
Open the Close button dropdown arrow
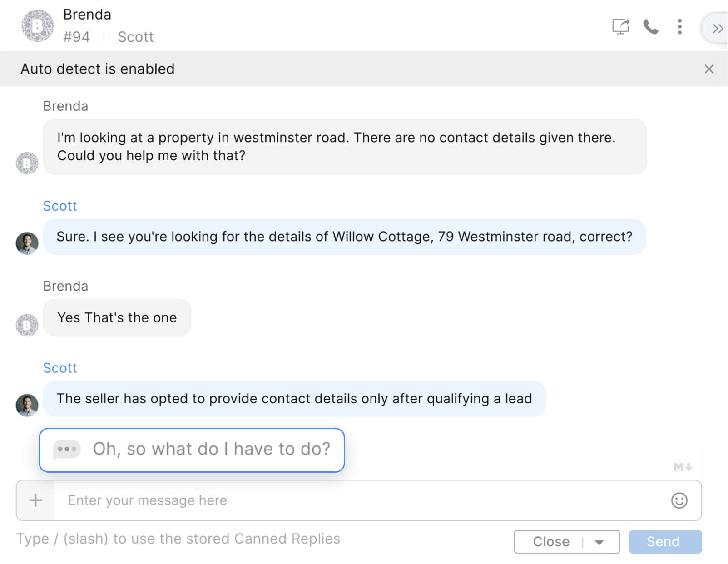[599, 542]
